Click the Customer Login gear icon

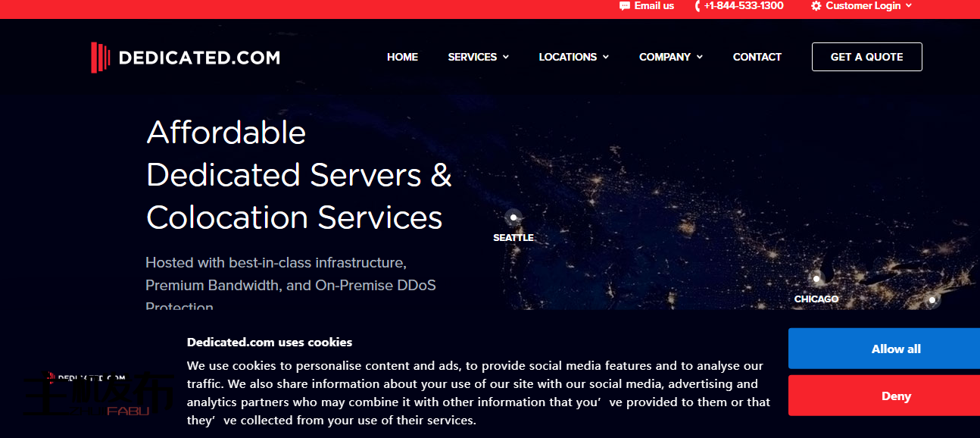click(816, 6)
